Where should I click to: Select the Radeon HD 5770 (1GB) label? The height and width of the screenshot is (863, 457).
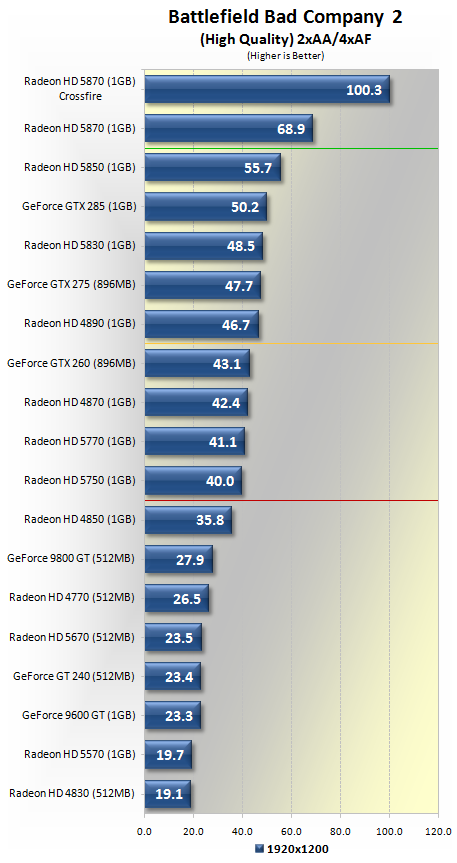point(80,441)
